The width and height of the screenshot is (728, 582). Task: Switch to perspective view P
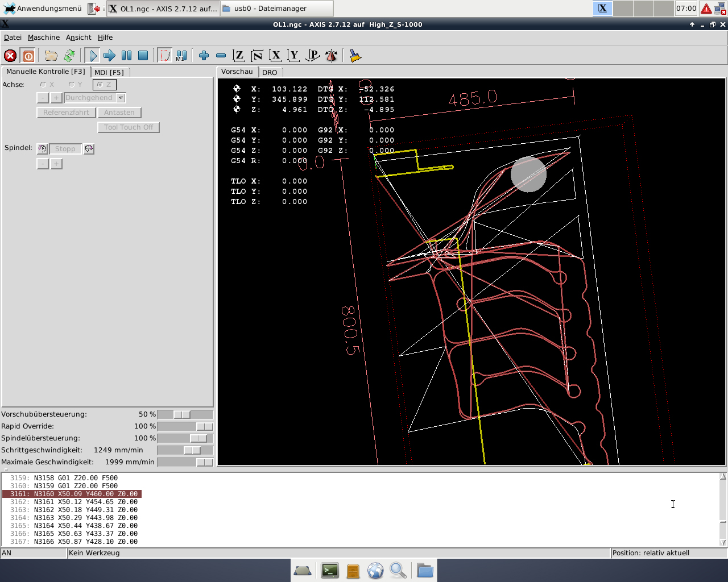pyautogui.click(x=312, y=56)
